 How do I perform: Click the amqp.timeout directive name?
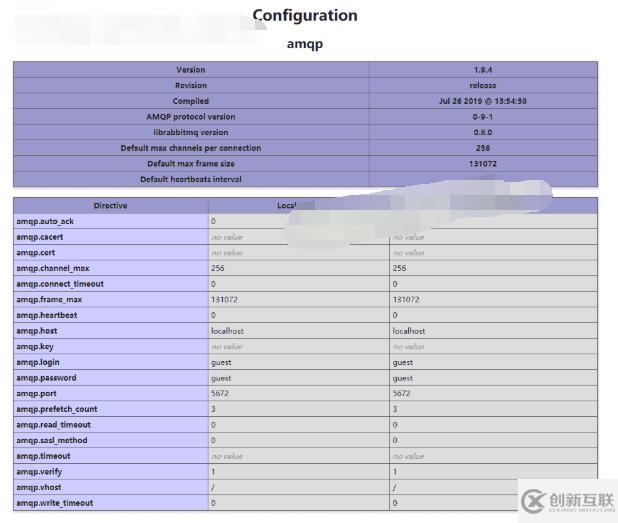click(x=43, y=456)
